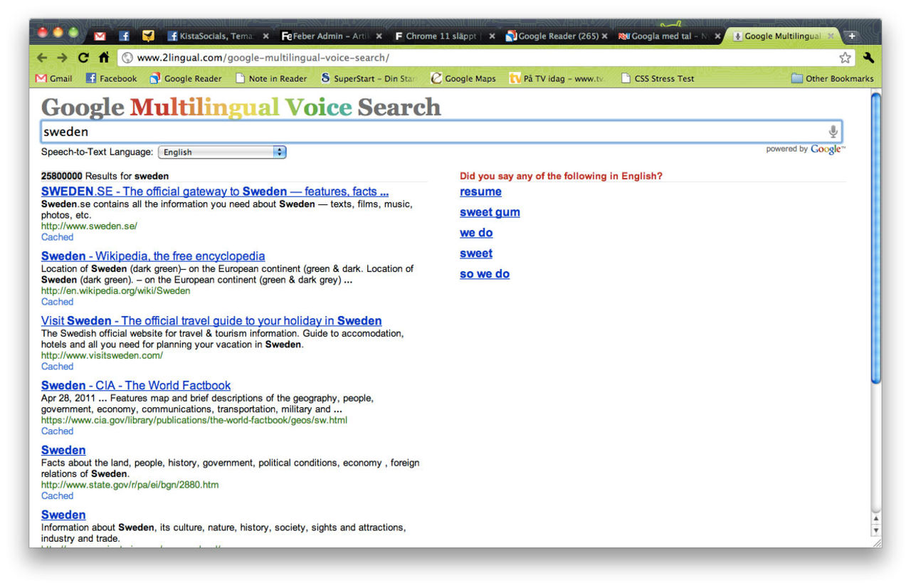
Task: Reload the current page
Action: tap(84, 58)
